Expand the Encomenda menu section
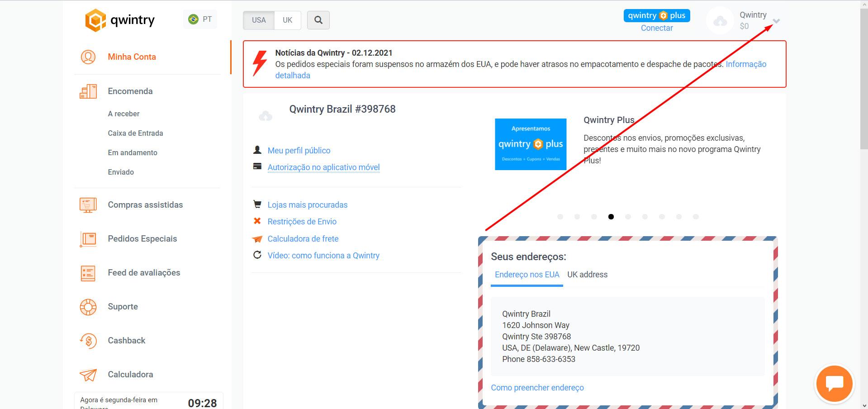This screenshot has height=409, width=868. tap(130, 91)
